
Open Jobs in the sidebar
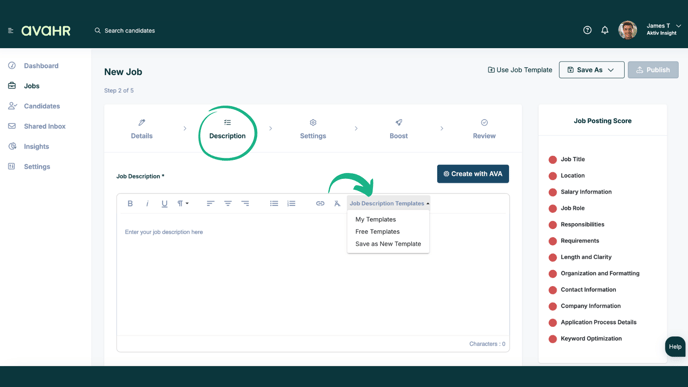coord(32,86)
